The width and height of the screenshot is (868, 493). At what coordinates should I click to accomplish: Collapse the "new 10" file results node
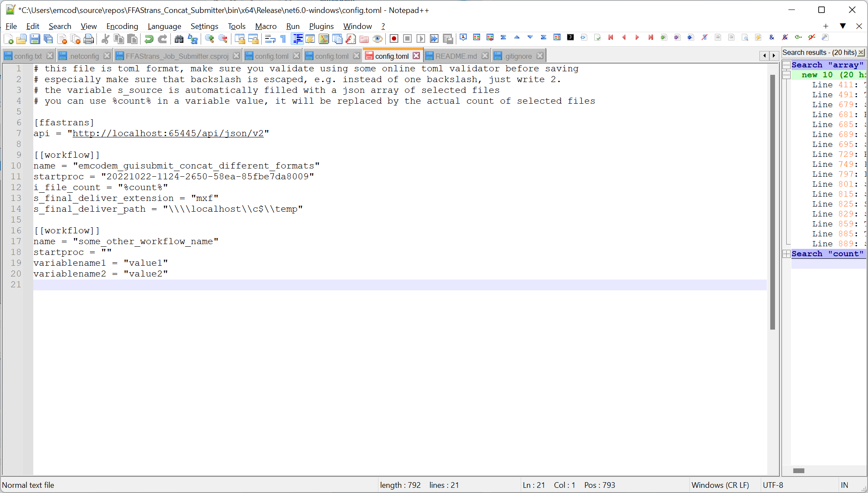click(787, 75)
